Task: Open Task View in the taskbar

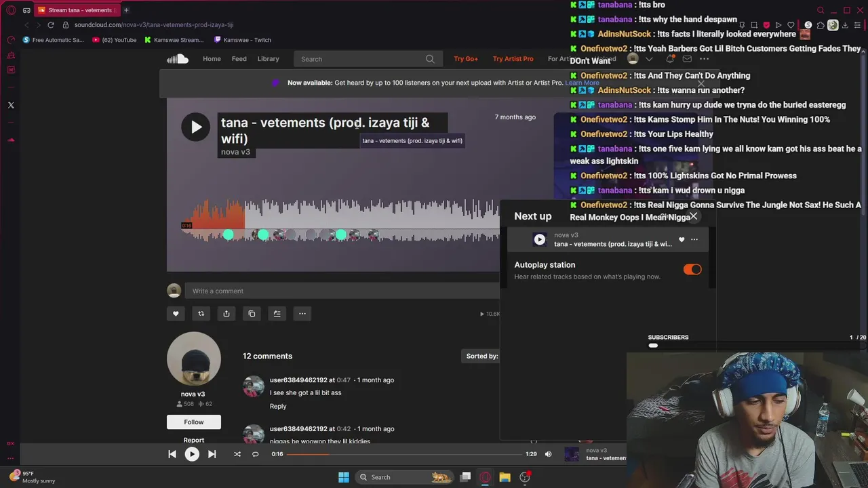Action: click(x=465, y=477)
